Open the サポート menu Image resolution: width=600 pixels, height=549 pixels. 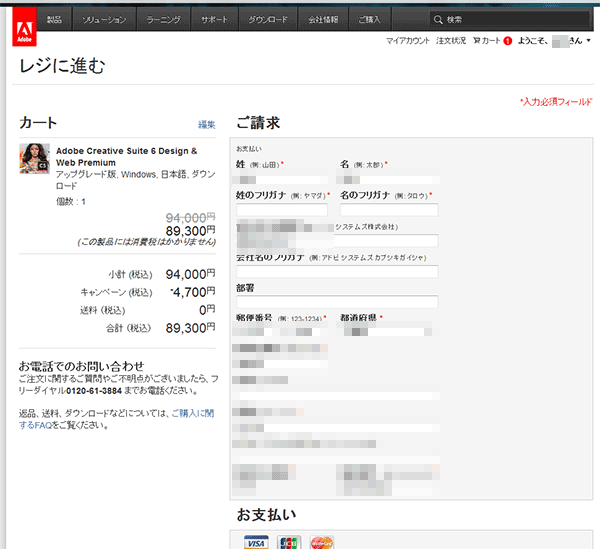[215, 20]
